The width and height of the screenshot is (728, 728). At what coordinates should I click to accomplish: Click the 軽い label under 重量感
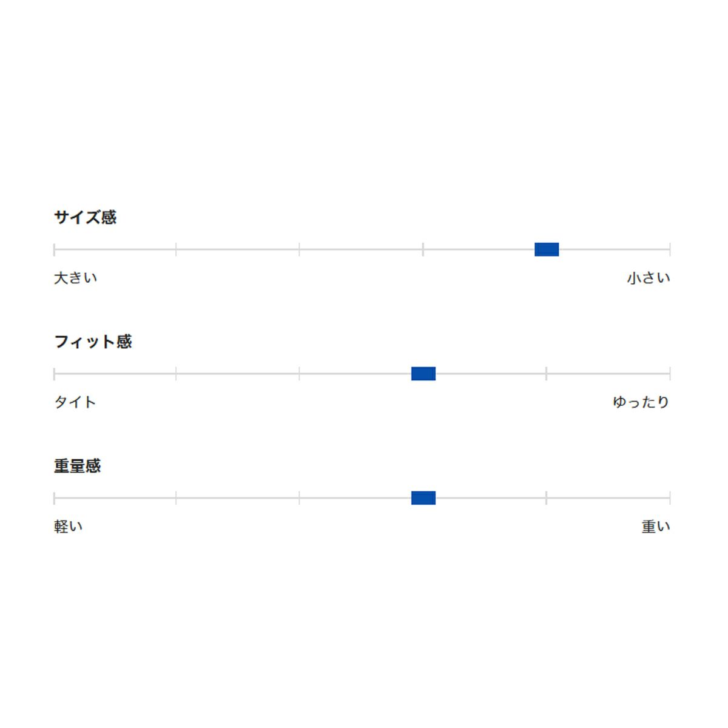69,527
